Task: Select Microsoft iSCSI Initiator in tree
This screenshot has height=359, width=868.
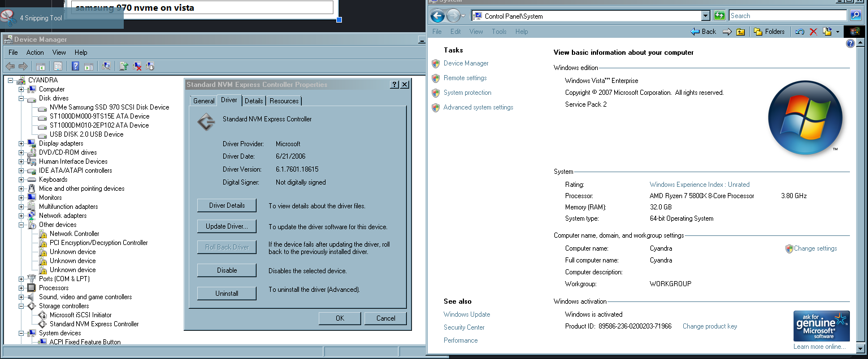Action: (x=80, y=315)
